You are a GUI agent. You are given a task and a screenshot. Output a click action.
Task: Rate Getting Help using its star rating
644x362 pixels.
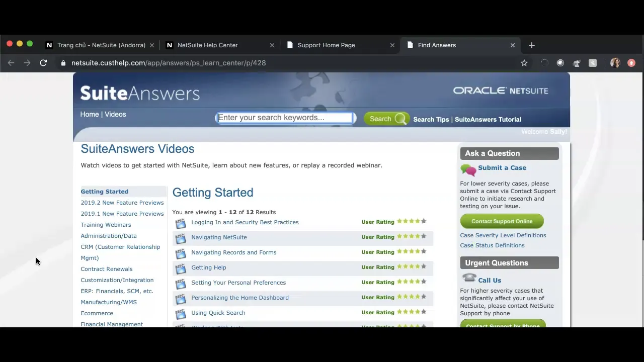tap(412, 266)
